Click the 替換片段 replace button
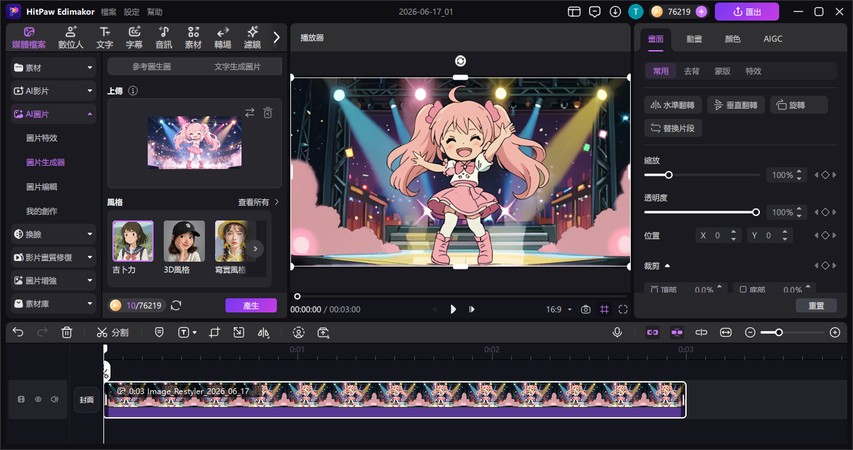The height and width of the screenshot is (450, 853). coord(673,128)
